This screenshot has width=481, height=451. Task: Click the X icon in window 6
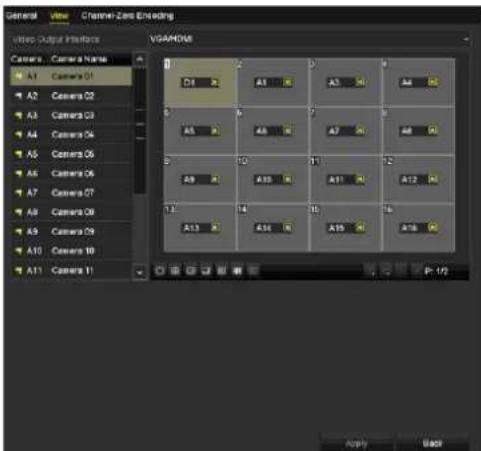click(287, 131)
